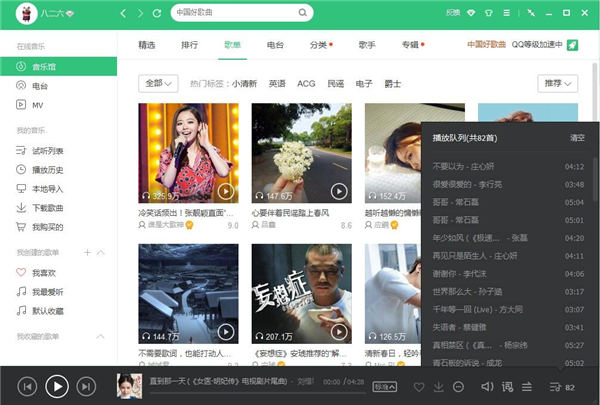600x405 pixels.
Task: Go back with the left arrow icon
Action: [x=123, y=13]
